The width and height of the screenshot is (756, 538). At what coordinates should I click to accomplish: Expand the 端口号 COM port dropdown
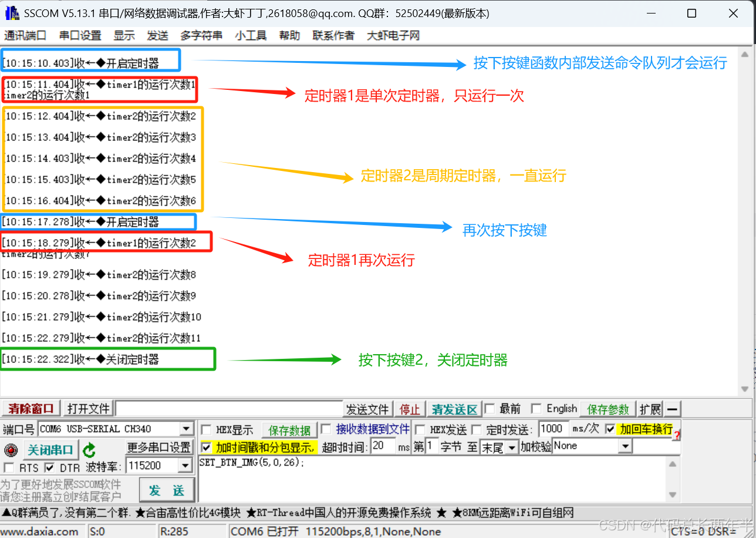pos(186,429)
